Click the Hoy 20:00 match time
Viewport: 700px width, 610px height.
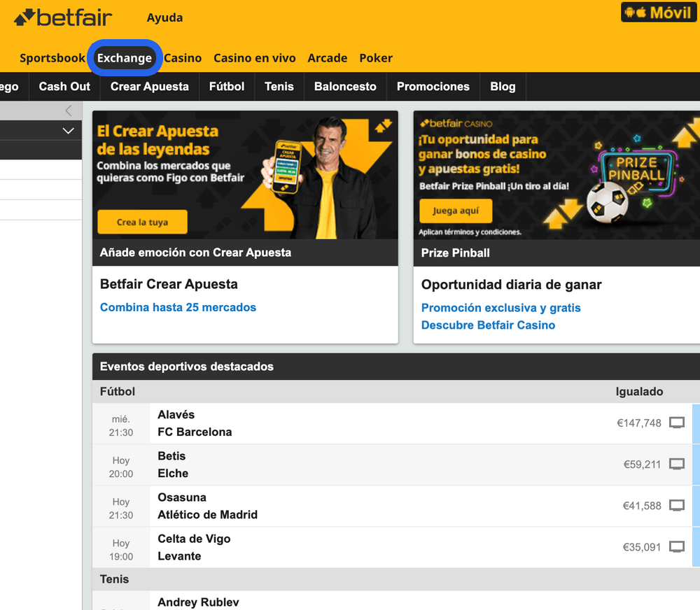tap(121, 467)
